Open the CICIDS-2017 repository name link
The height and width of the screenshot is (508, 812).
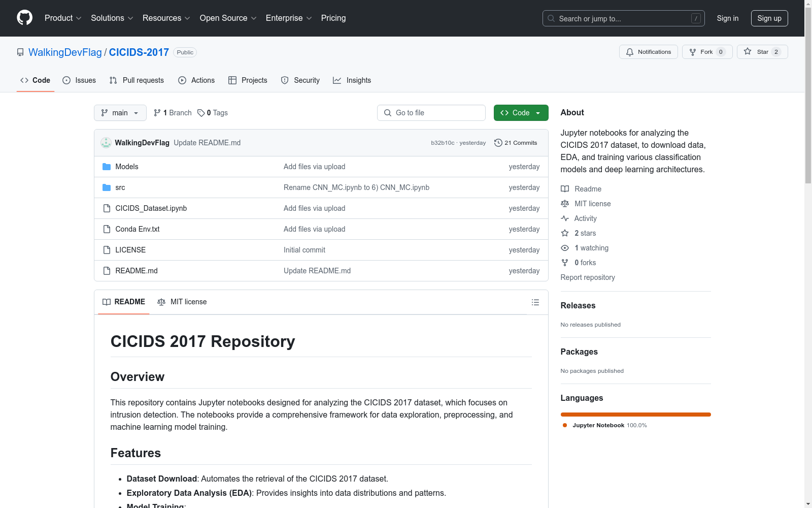tap(139, 52)
